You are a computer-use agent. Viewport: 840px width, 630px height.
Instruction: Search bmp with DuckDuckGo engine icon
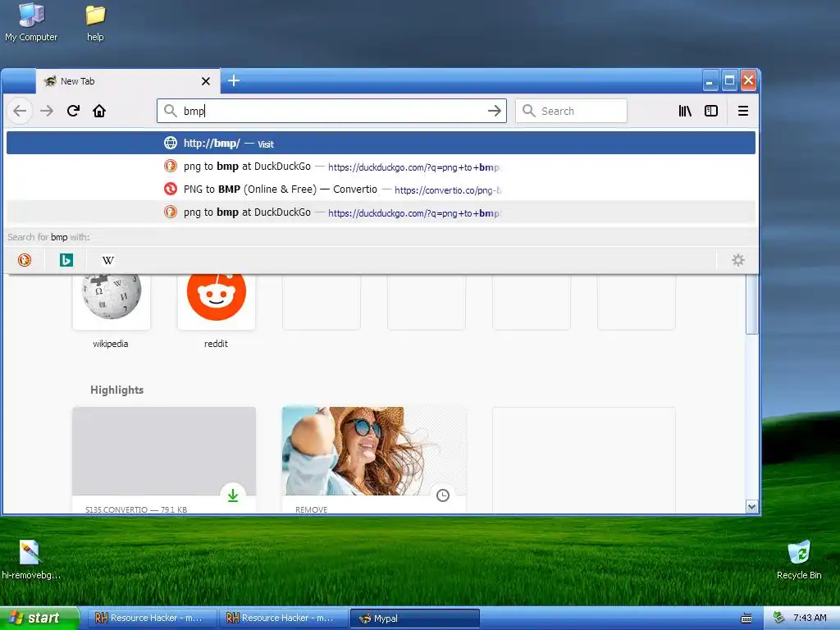pos(25,260)
